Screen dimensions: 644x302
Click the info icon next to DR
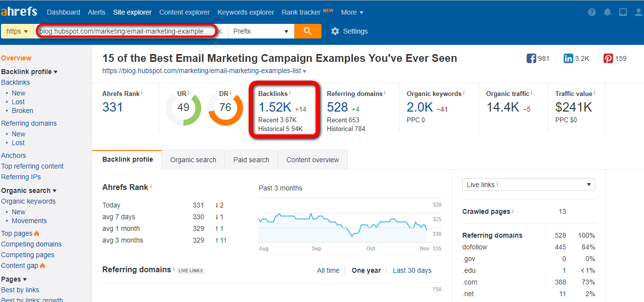coord(230,93)
